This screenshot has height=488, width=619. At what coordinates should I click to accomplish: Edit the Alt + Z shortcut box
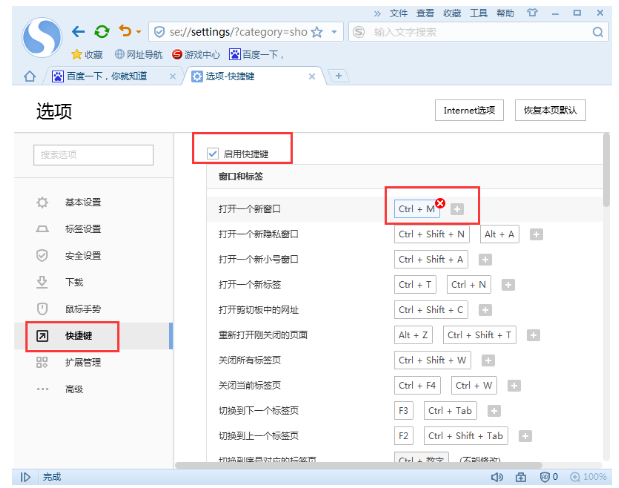tap(413, 335)
